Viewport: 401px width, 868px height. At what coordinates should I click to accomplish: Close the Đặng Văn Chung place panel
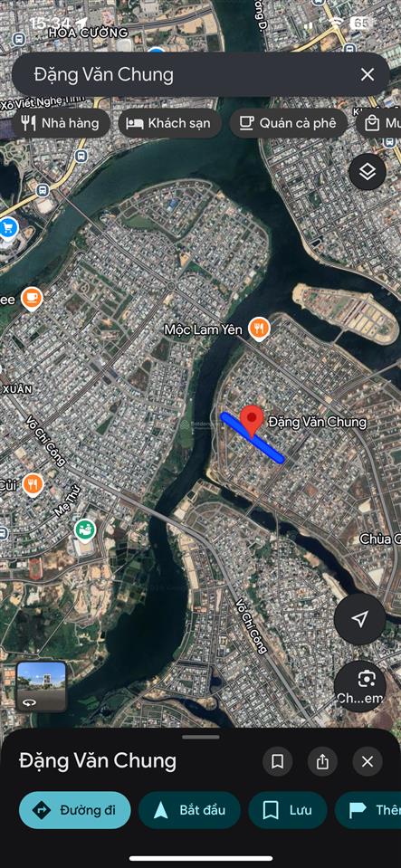click(368, 762)
